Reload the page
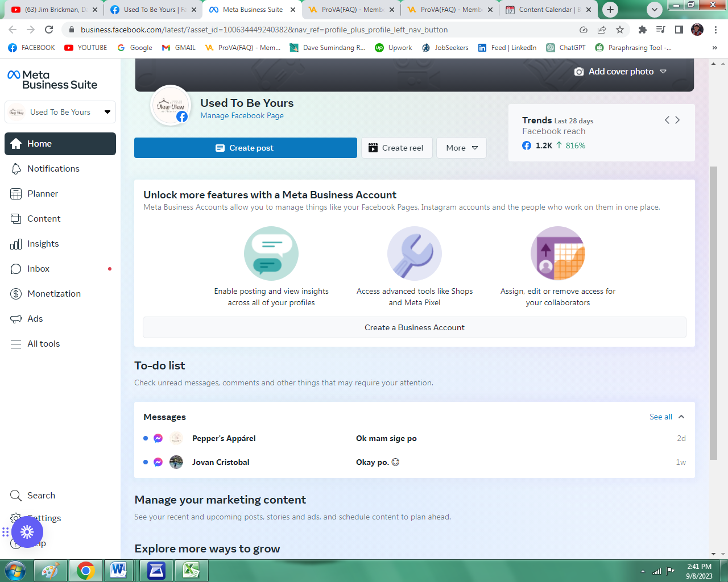 click(49, 30)
